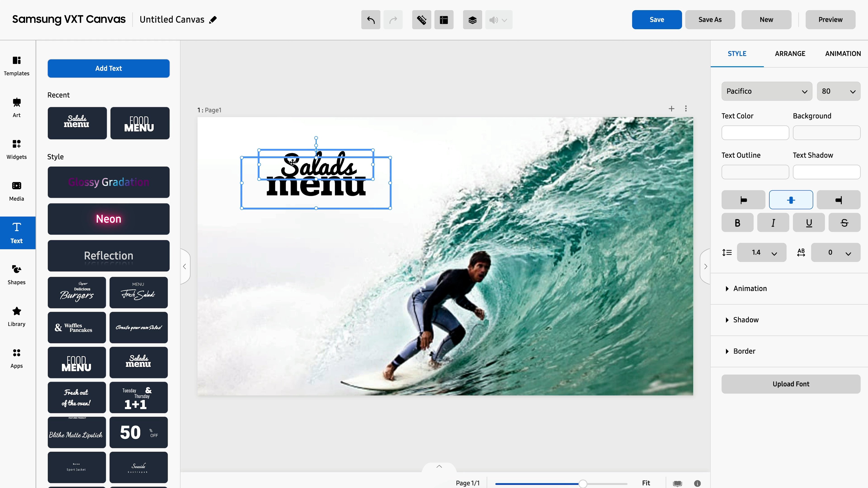Toggle italic text formatting

[x=773, y=223]
